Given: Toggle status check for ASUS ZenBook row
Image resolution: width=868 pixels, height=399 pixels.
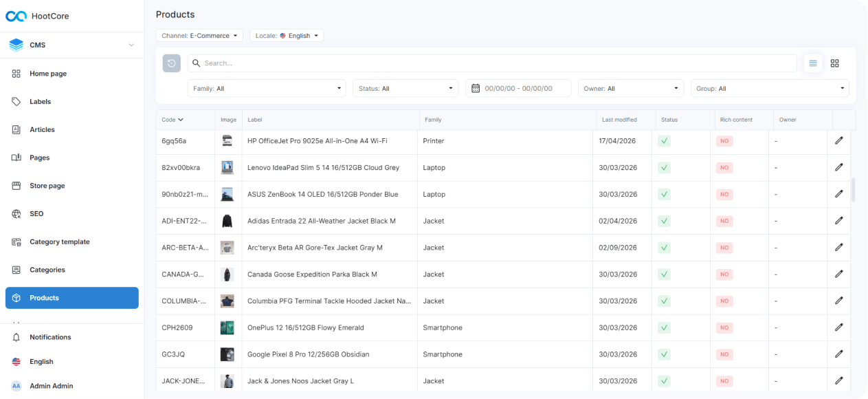Looking at the screenshot, I should 664,195.
